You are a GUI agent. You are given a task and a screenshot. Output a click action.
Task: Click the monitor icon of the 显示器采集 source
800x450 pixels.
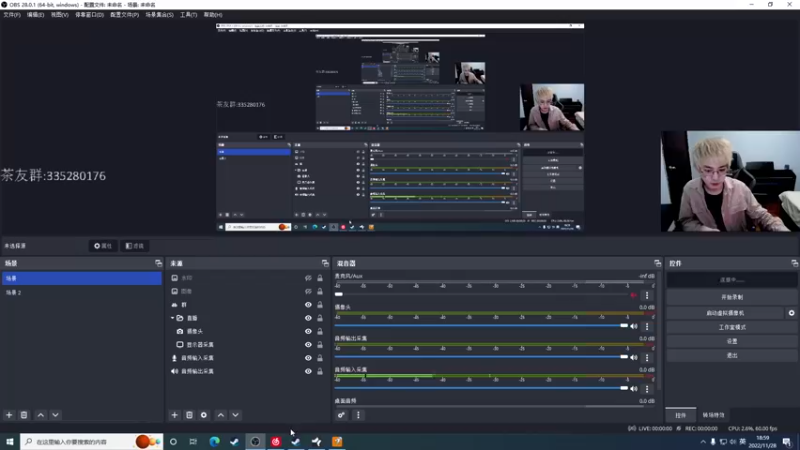(180, 344)
